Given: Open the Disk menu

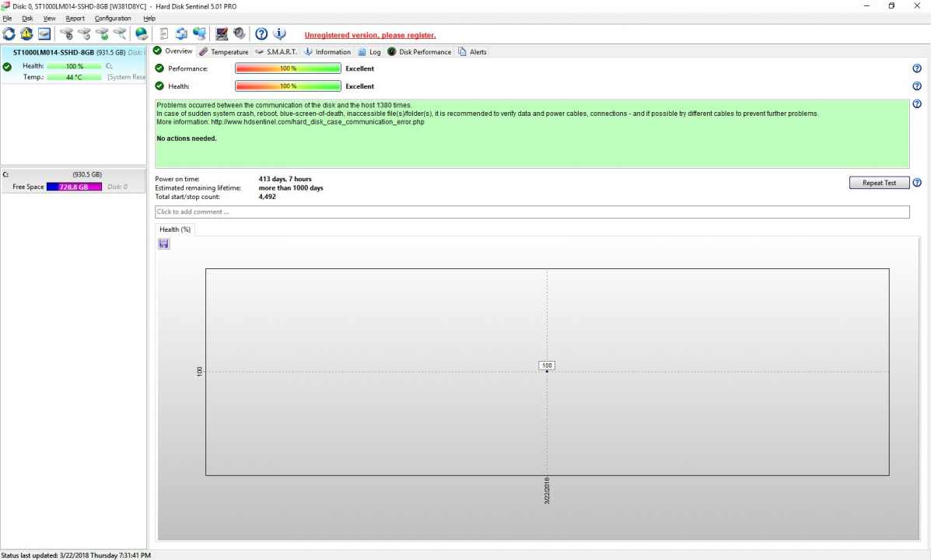Looking at the screenshot, I should coord(27,19).
